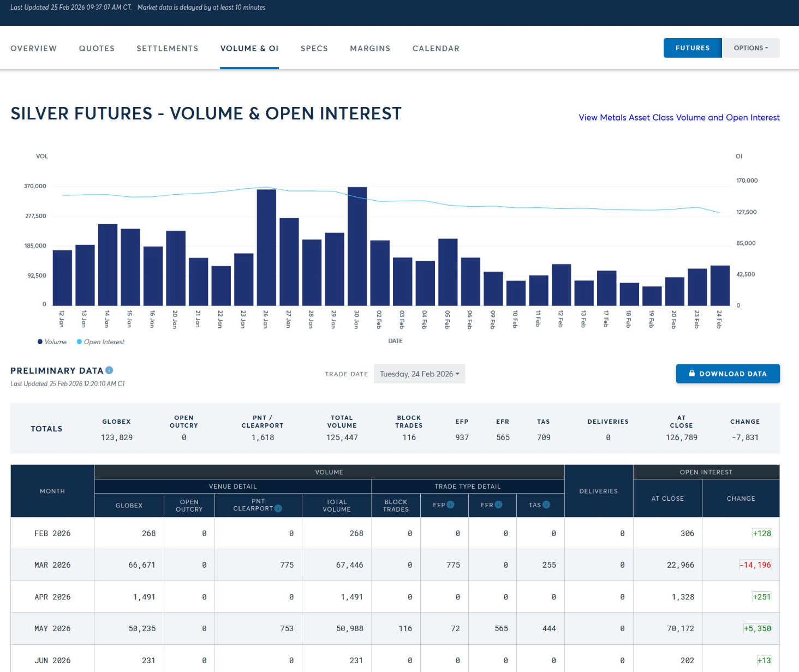This screenshot has height=672, width=799.
Task: Click lock icon on Download Data button
Action: click(691, 374)
